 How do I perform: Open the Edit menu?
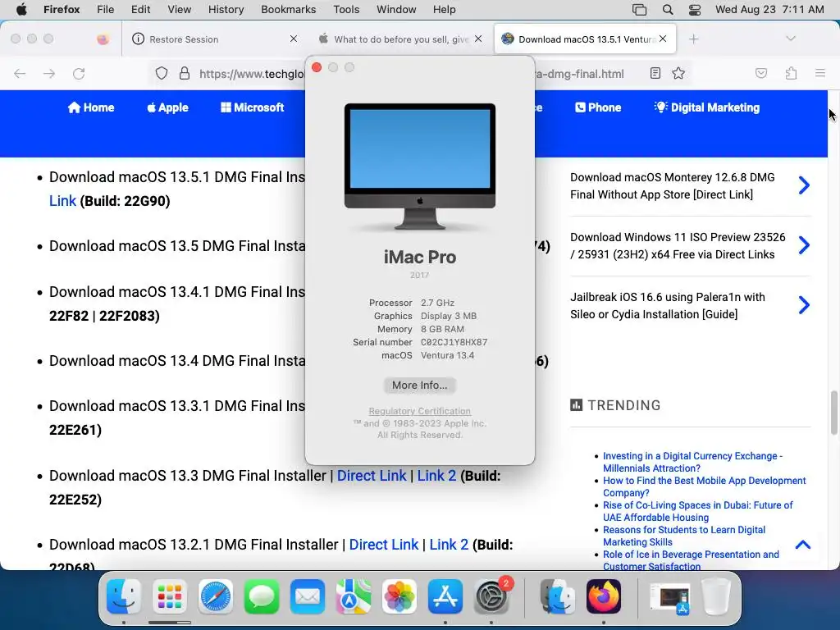coord(140,9)
